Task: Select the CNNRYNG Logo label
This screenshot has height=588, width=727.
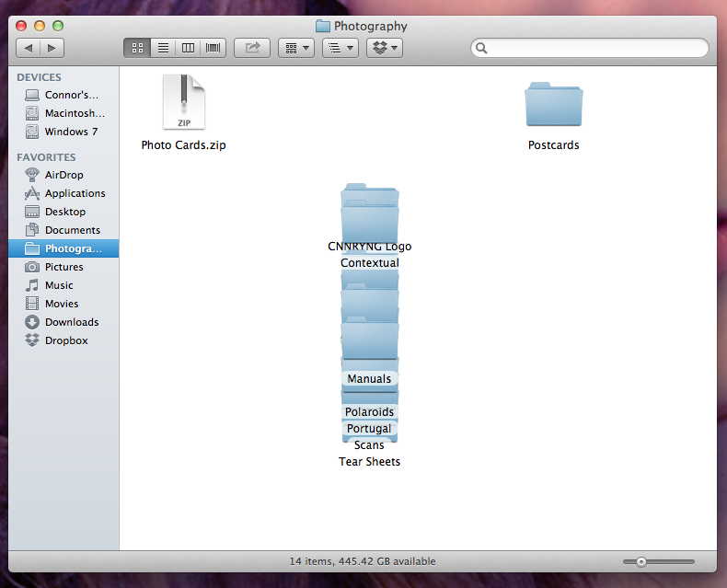Action: (370, 247)
